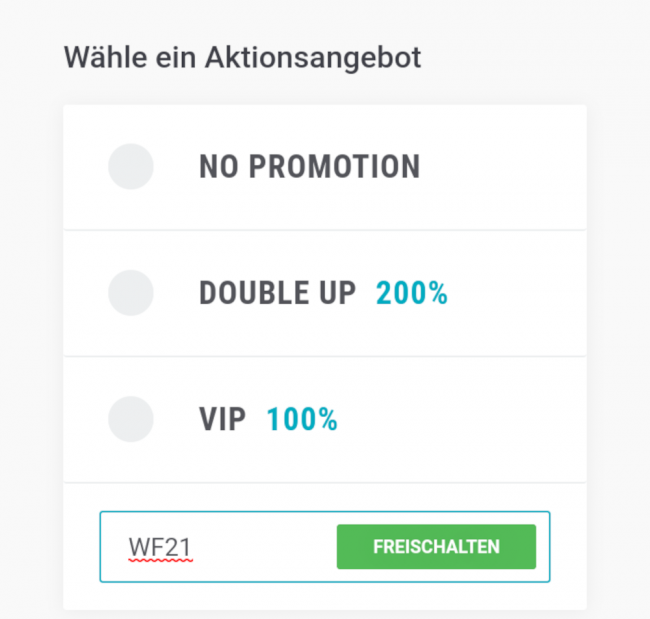
Task: Click the entered code text WF21
Action: [x=159, y=547]
